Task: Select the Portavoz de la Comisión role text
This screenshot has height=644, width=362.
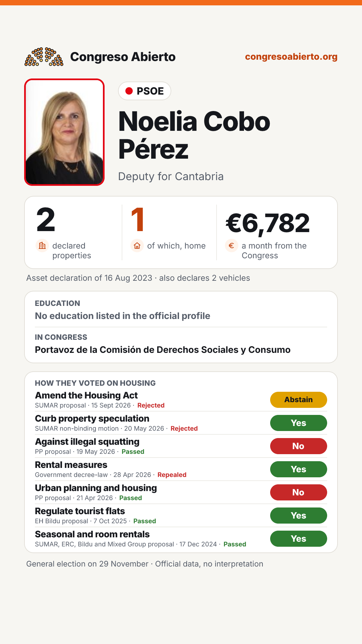Action: [x=163, y=350]
